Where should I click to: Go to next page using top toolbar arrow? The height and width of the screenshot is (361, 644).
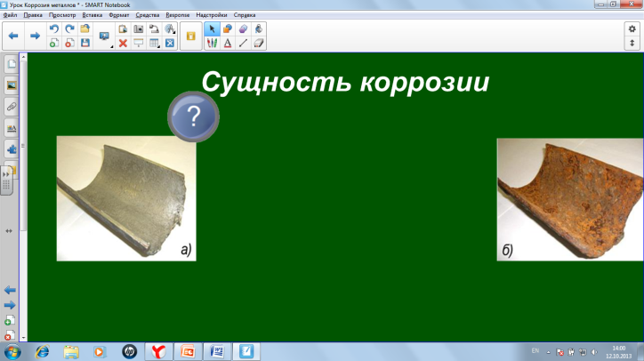tap(36, 36)
